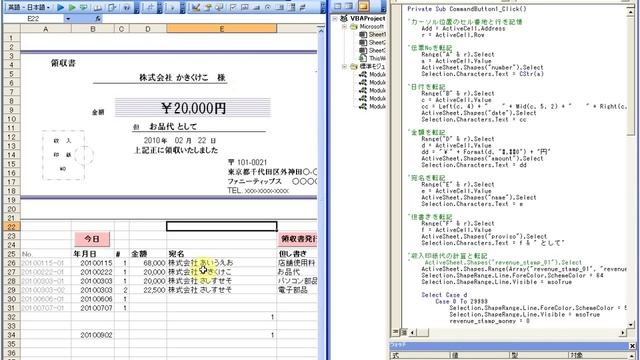Click cell 店舗使用料

coord(297,263)
